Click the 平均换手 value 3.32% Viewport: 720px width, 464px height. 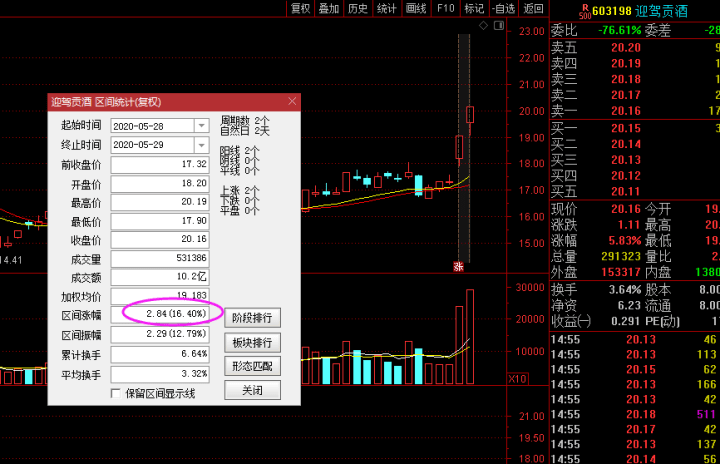click(160, 374)
